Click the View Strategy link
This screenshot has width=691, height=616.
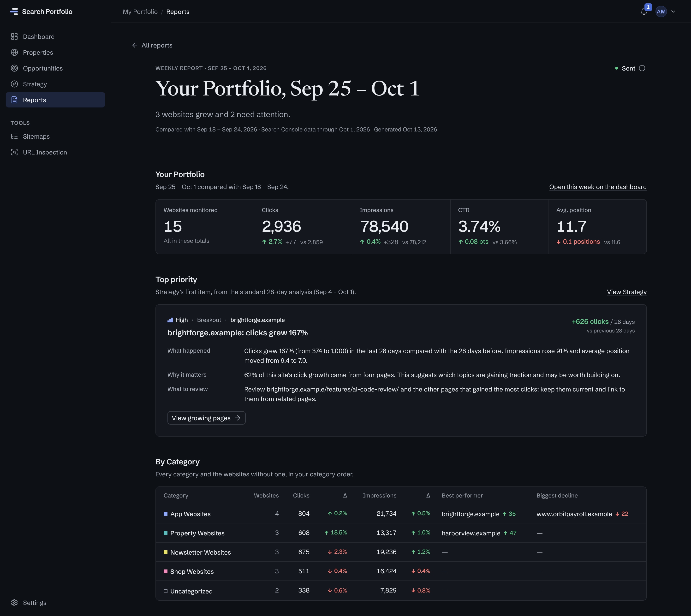click(627, 292)
